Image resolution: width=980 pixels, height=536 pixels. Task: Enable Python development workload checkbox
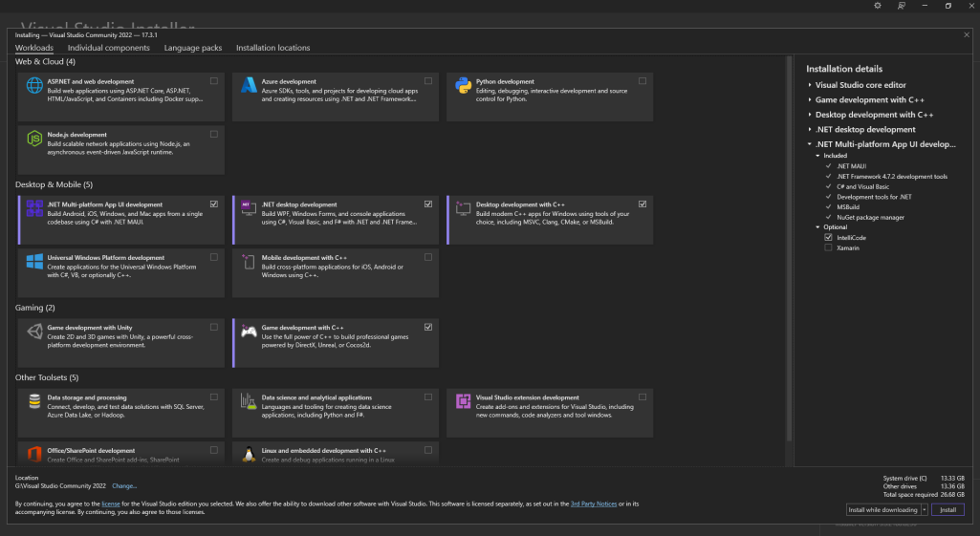[642, 80]
